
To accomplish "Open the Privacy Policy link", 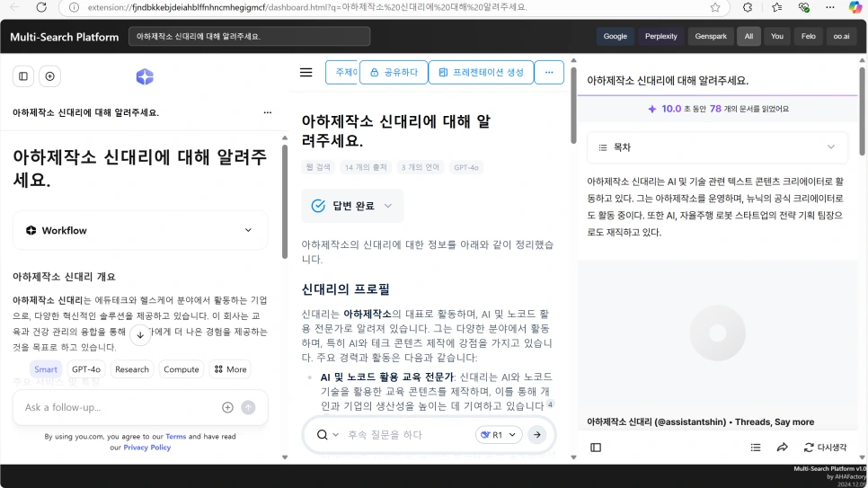I will 146,448.
